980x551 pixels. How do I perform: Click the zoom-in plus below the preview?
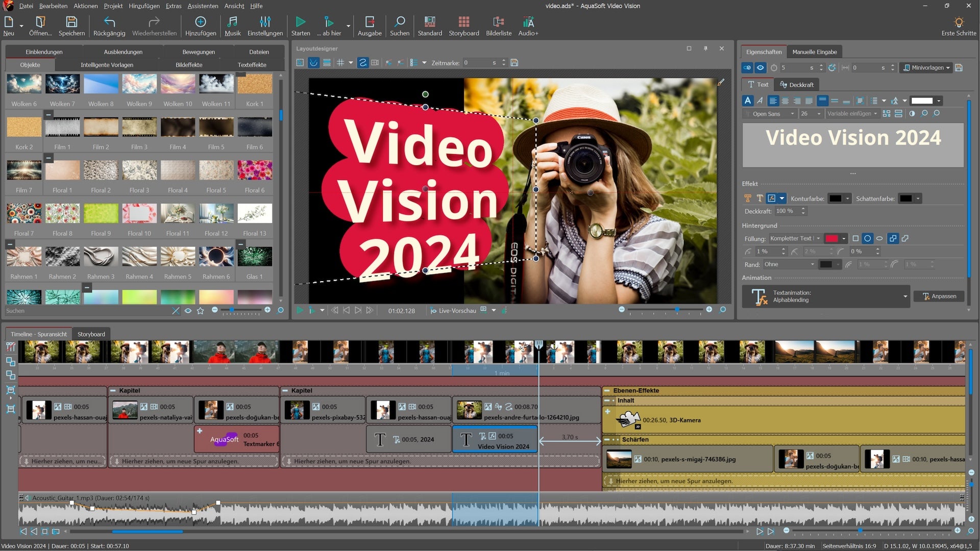(709, 310)
